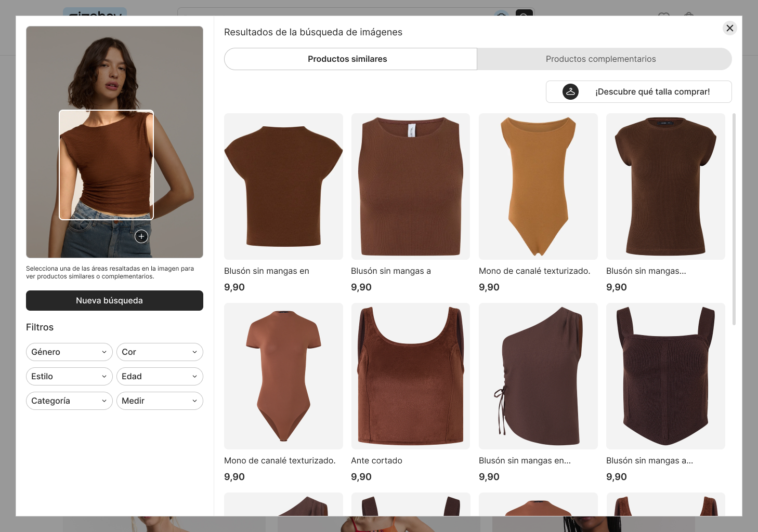Click the results list vertical scrollbar
758x532 pixels.
(734, 219)
